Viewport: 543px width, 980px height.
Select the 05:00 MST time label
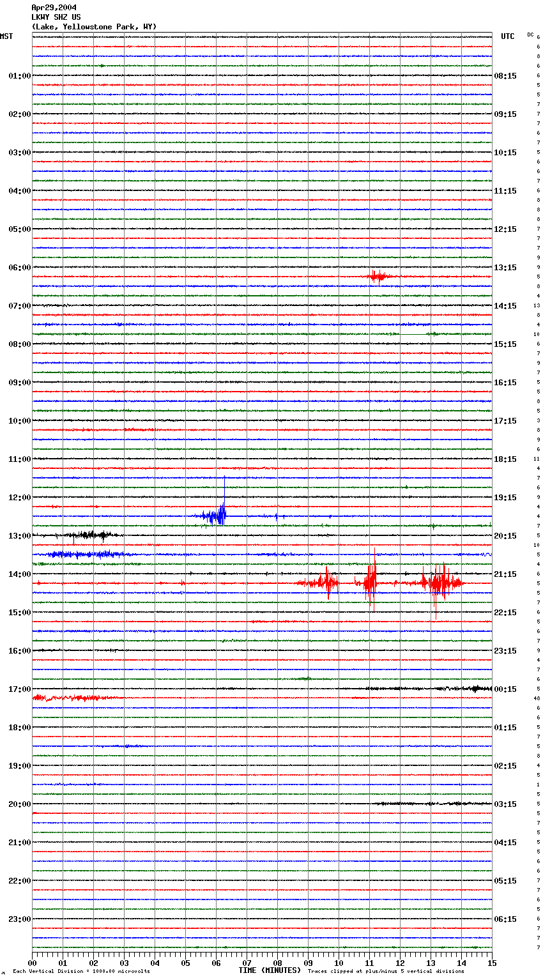click(x=19, y=229)
